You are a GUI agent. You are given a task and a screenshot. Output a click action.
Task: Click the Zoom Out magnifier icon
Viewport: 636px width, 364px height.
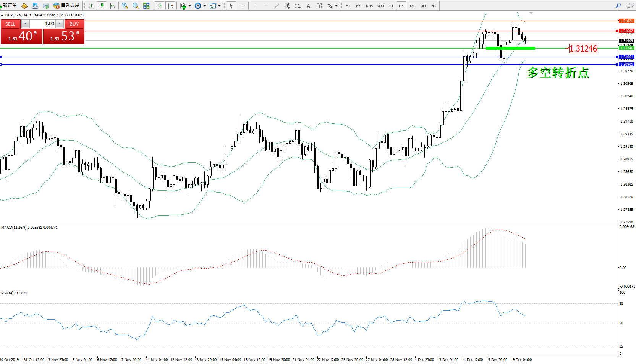tap(135, 6)
